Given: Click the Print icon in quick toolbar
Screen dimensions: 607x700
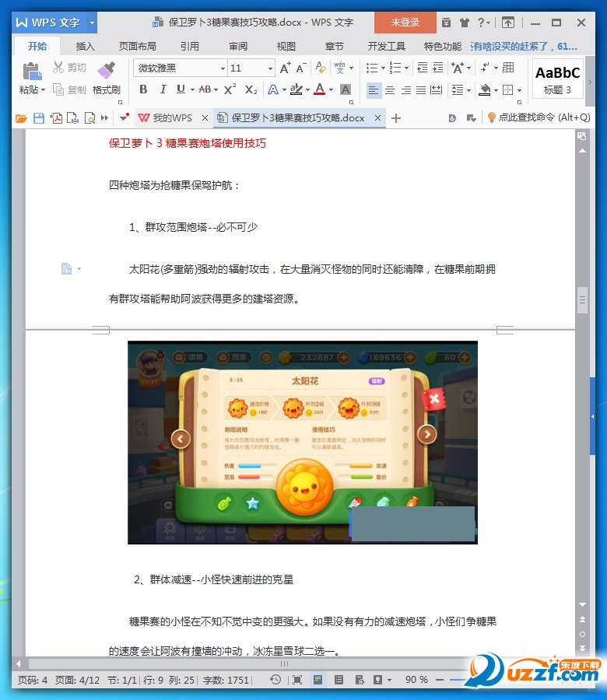Looking at the screenshot, I should point(72,118).
